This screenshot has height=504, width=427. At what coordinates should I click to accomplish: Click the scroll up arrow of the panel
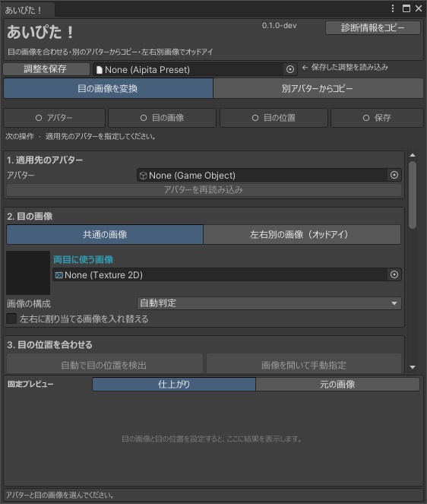[413, 155]
